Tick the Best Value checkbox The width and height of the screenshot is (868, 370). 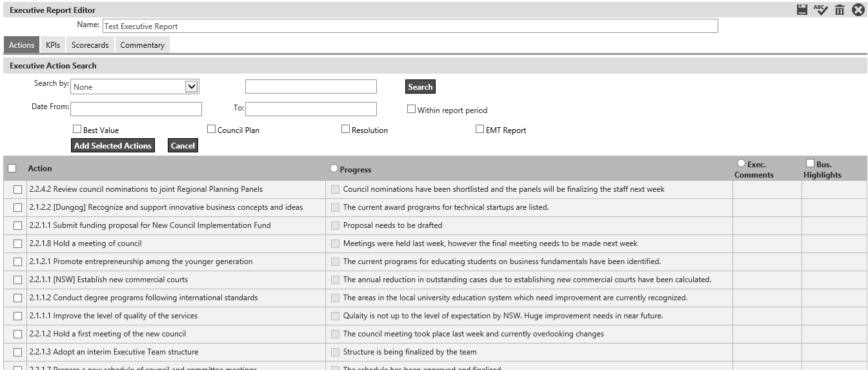point(77,129)
